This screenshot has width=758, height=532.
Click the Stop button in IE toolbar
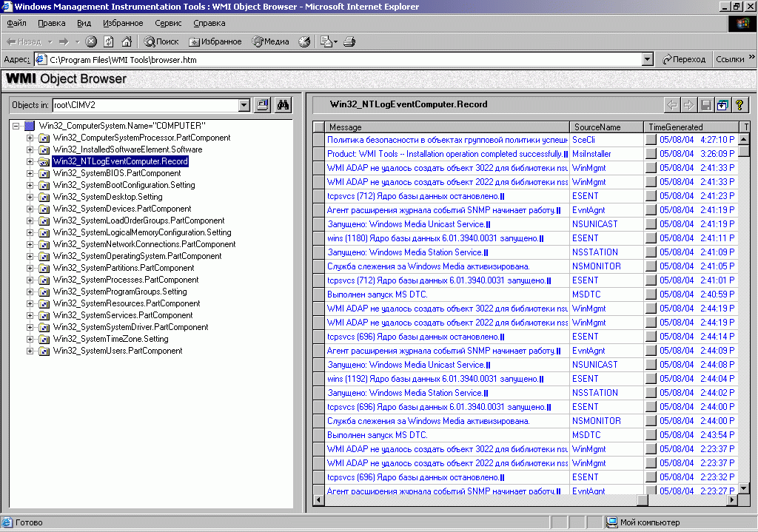[91, 41]
